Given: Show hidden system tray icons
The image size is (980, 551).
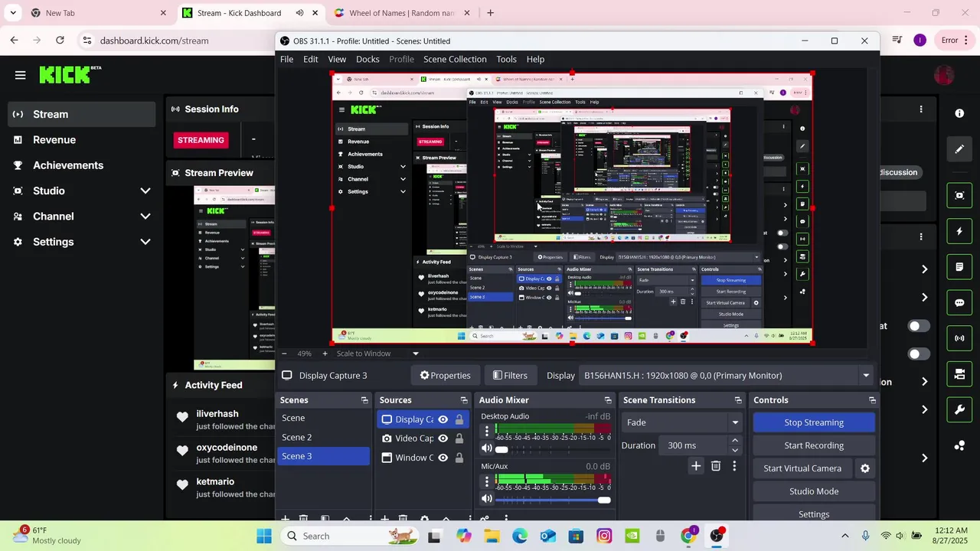Looking at the screenshot, I should point(845,536).
